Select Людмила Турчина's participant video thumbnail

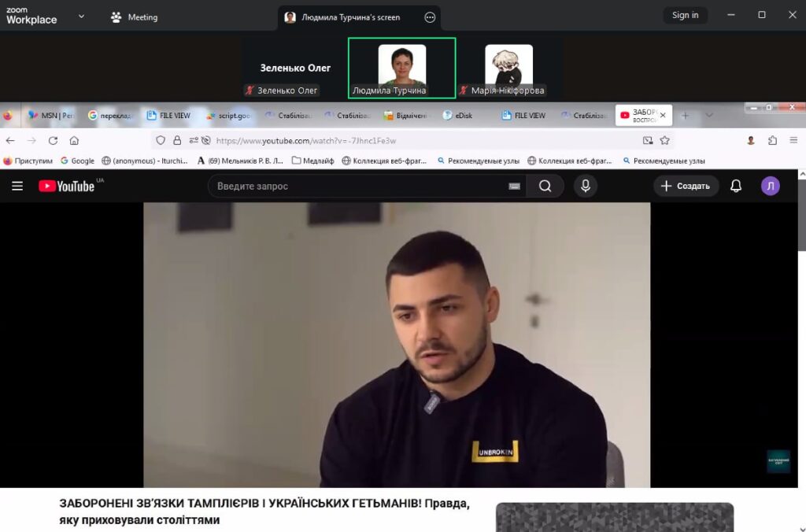pos(401,68)
